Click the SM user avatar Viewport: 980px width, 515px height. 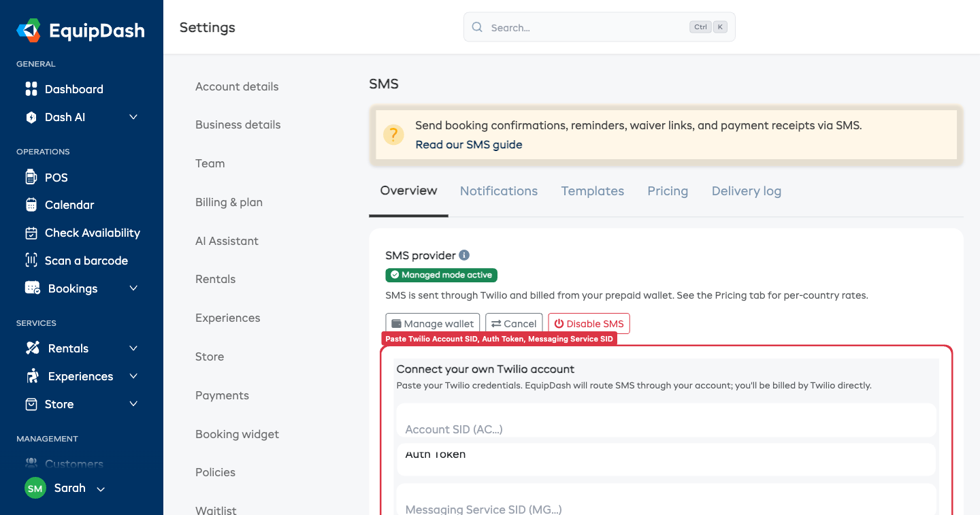point(35,488)
